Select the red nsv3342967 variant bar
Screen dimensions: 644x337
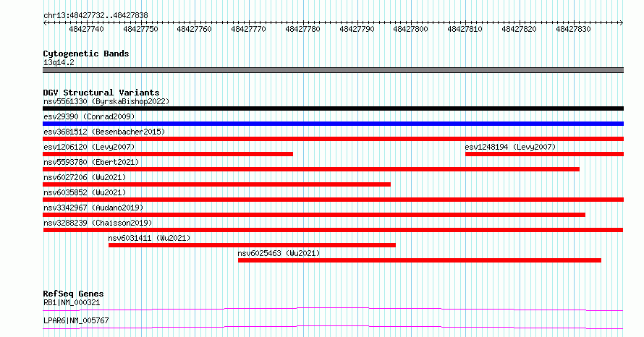pyautogui.click(x=314, y=215)
